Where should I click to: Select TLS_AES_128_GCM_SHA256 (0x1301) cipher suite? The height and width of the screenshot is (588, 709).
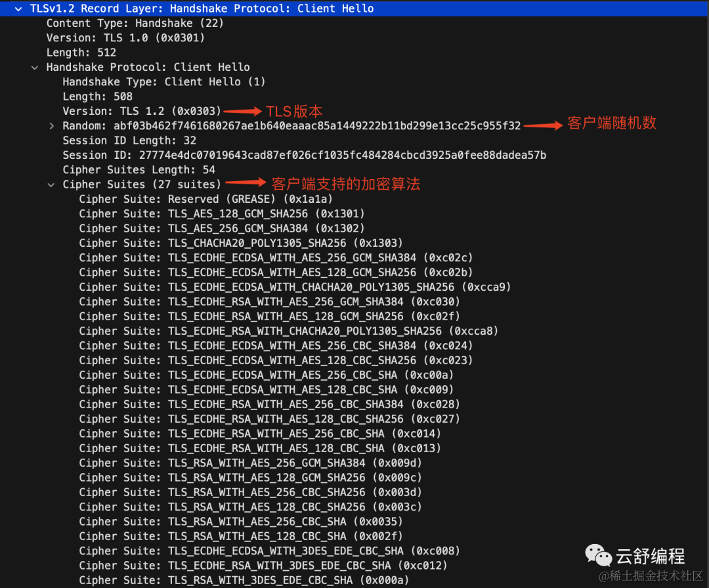222,214
